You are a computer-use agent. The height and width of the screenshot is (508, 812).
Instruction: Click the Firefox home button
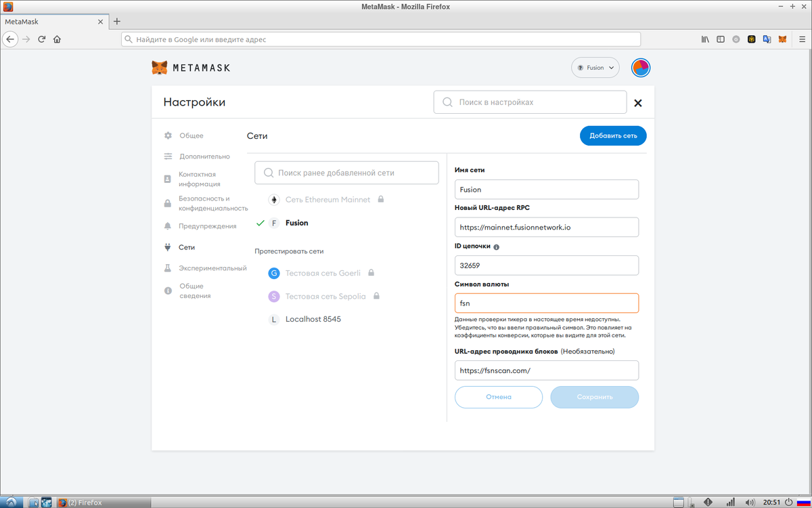tap(57, 39)
